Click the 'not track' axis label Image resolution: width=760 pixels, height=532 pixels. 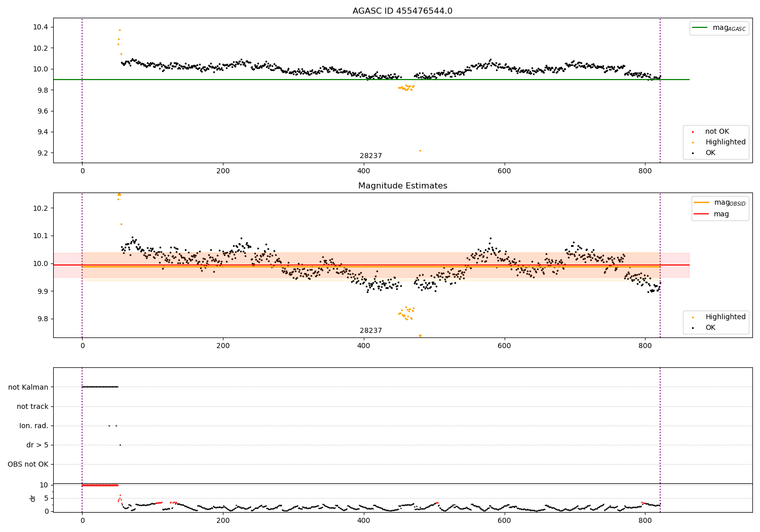32,406
